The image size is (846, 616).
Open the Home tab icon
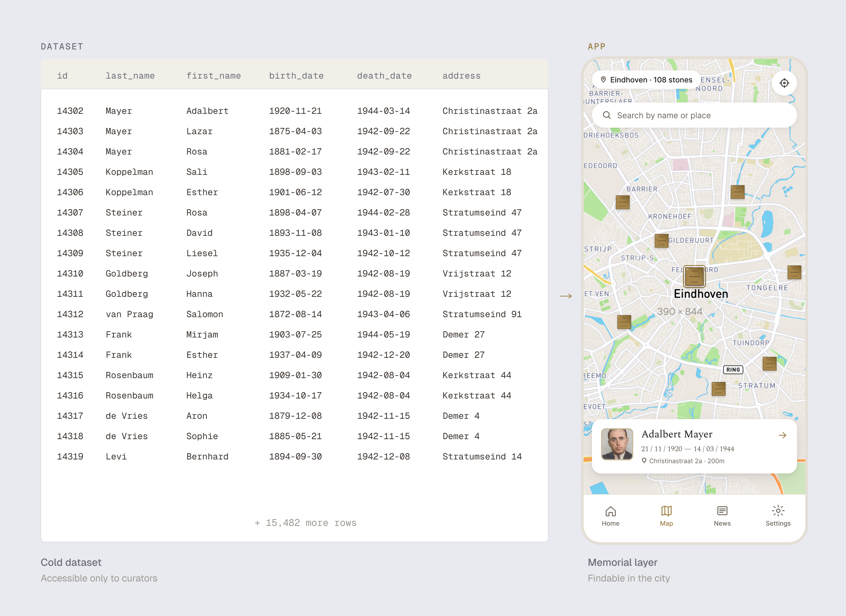pyautogui.click(x=610, y=511)
